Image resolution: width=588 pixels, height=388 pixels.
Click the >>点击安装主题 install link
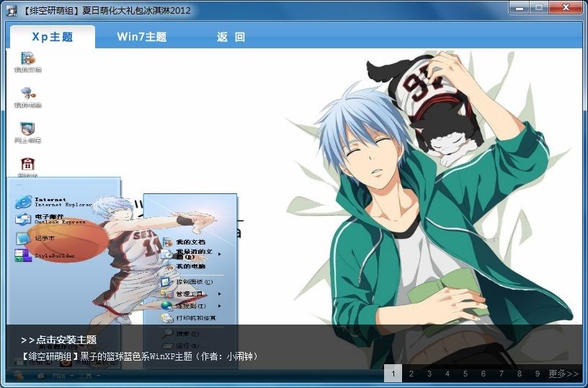(x=59, y=340)
